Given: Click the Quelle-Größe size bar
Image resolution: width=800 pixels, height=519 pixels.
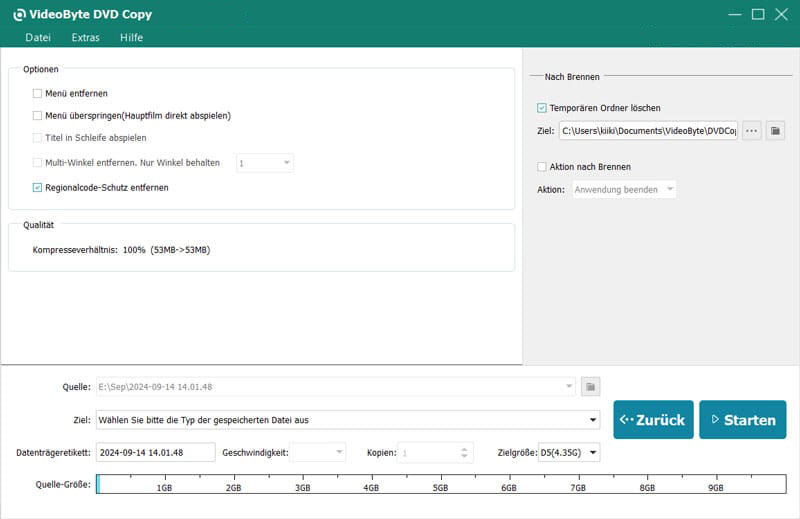Looking at the screenshot, I should coord(441,484).
